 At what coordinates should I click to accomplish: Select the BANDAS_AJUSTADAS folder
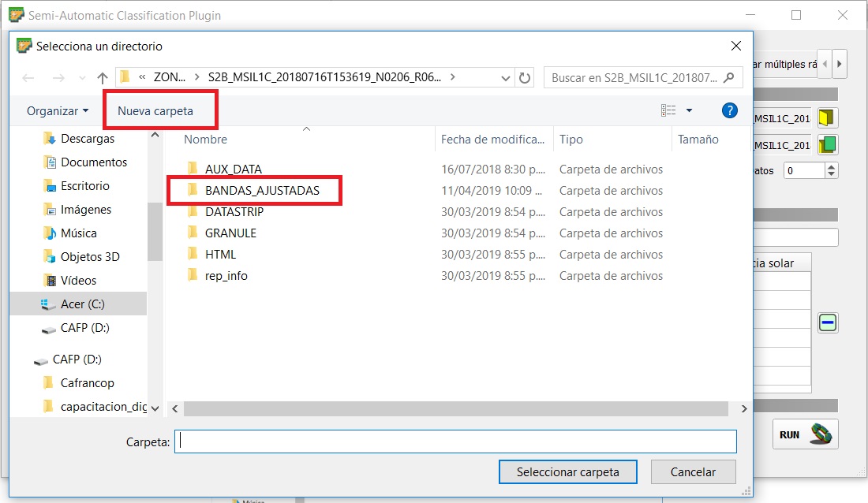[x=262, y=191]
